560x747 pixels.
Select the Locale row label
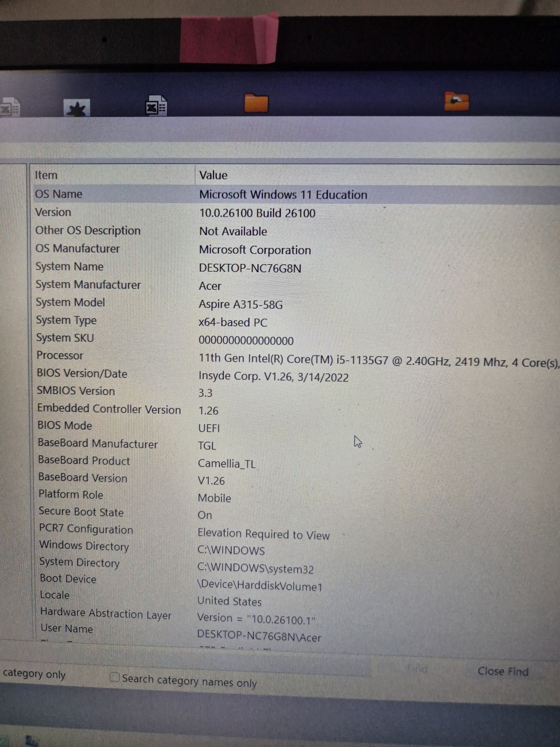pos(55,595)
